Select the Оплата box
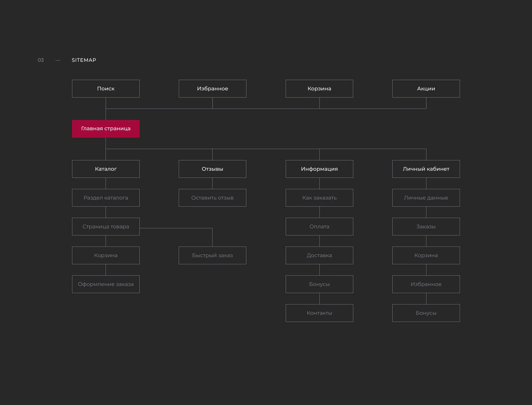 pyautogui.click(x=319, y=227)
